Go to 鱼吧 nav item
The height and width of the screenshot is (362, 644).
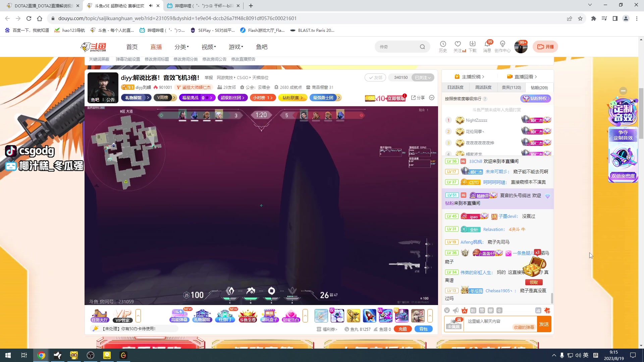click(x=262, y=47)
